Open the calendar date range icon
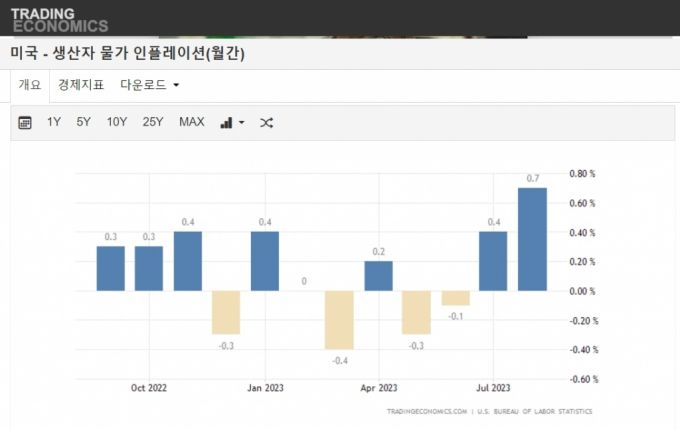Viewport: 680px width, 430px height. (x=25, y=122)
